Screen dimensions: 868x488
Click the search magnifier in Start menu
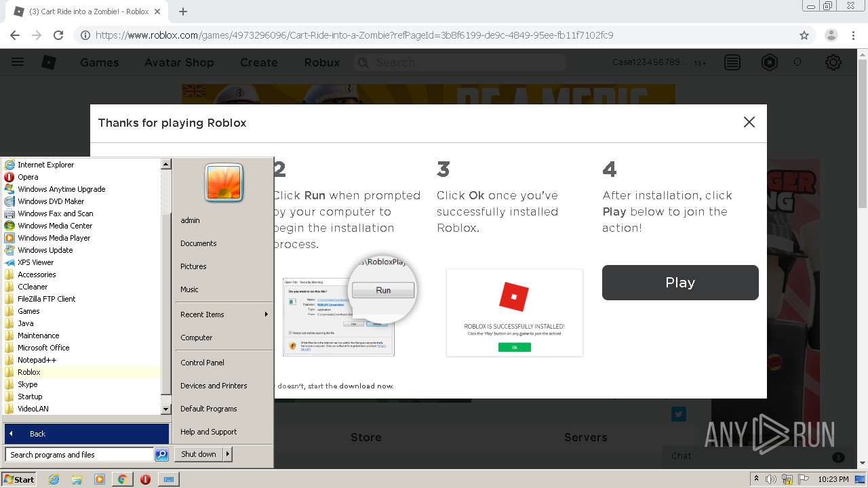(161, 455)
